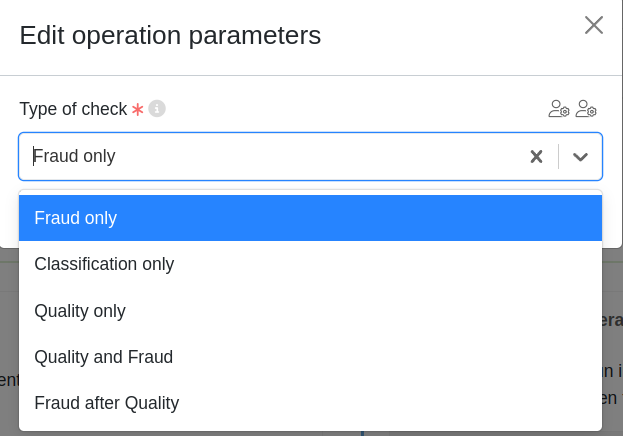Click empty header space right of the title

(x=450, y=36)
